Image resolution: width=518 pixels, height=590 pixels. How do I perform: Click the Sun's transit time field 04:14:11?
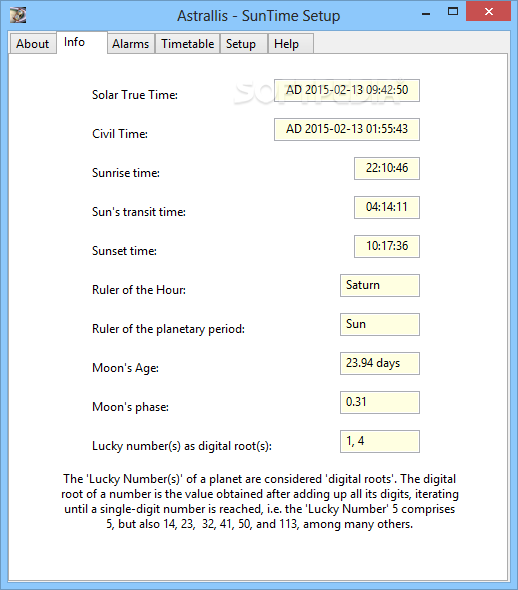point(387,207)
